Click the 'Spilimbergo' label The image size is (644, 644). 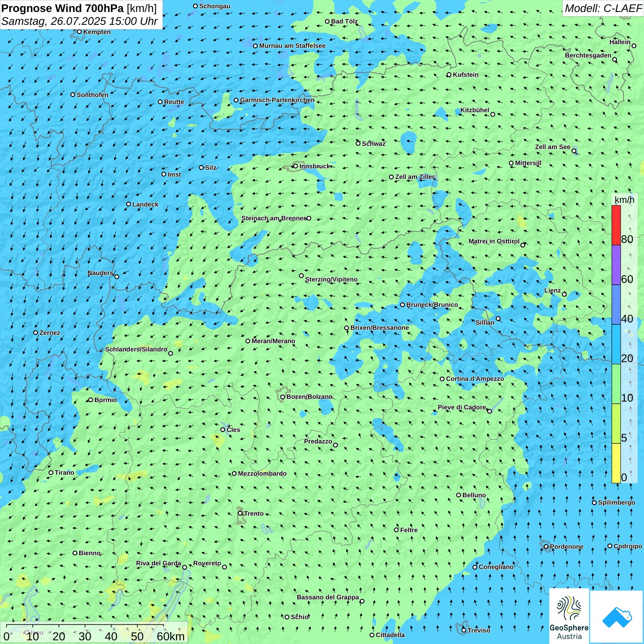tap(616, 502)
